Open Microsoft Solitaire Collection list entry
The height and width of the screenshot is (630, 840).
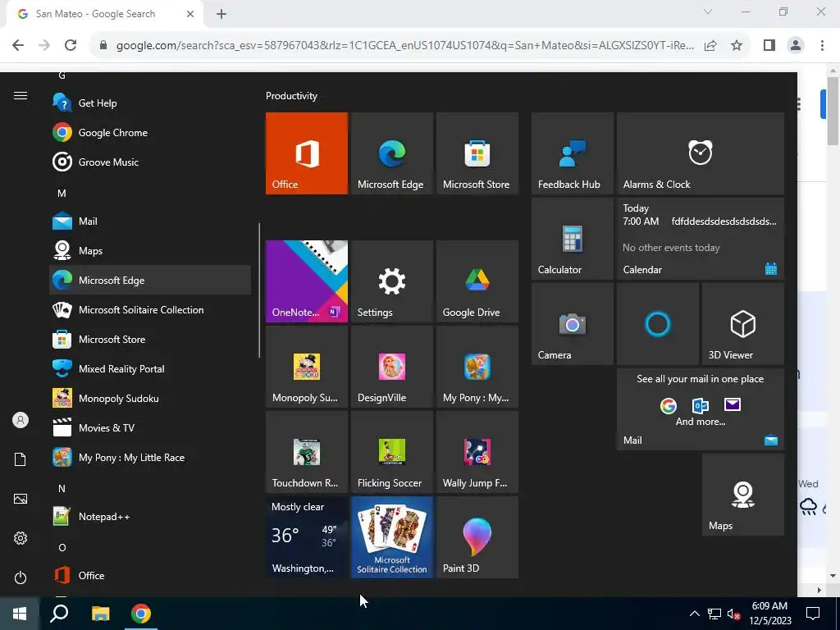click(x=150, y=309)
